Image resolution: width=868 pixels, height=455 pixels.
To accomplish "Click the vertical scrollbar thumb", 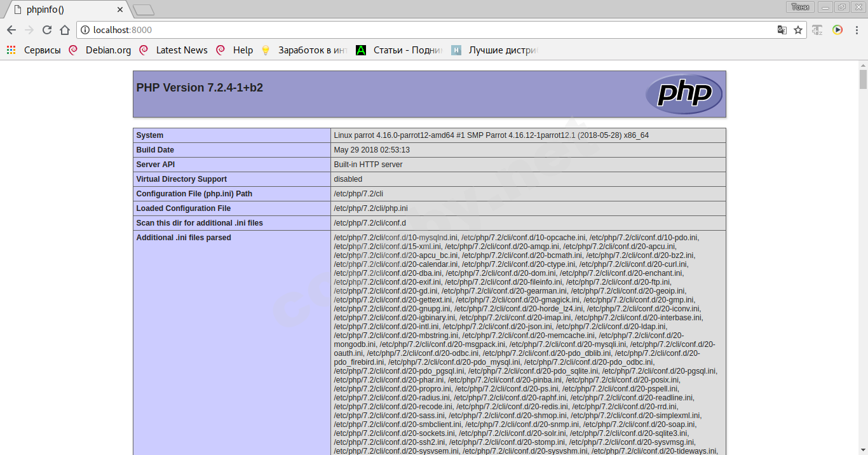I will 863,79.
